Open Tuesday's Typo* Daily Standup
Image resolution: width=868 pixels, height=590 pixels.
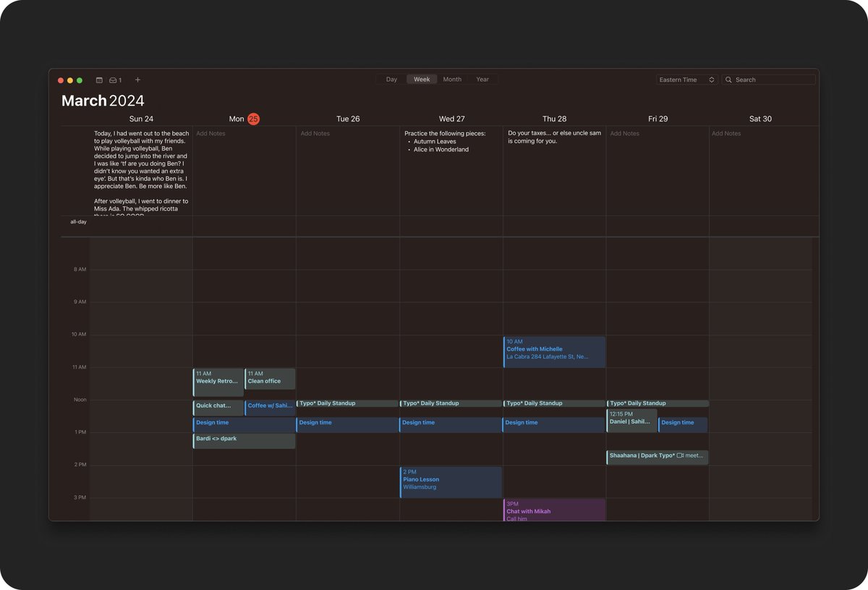click(347, 403)
